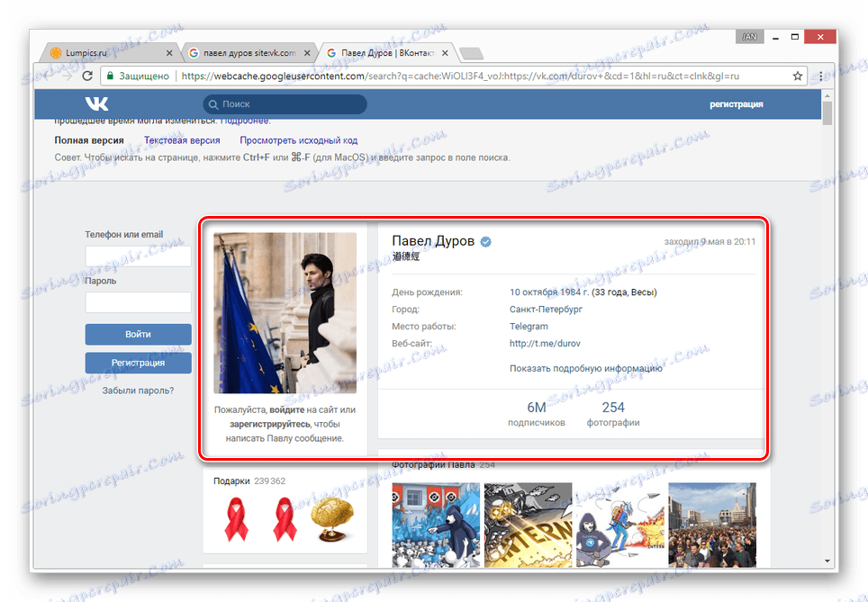Click the Полная версия label
The height and width of the screenshot is (602, 868).
(89, 140)
